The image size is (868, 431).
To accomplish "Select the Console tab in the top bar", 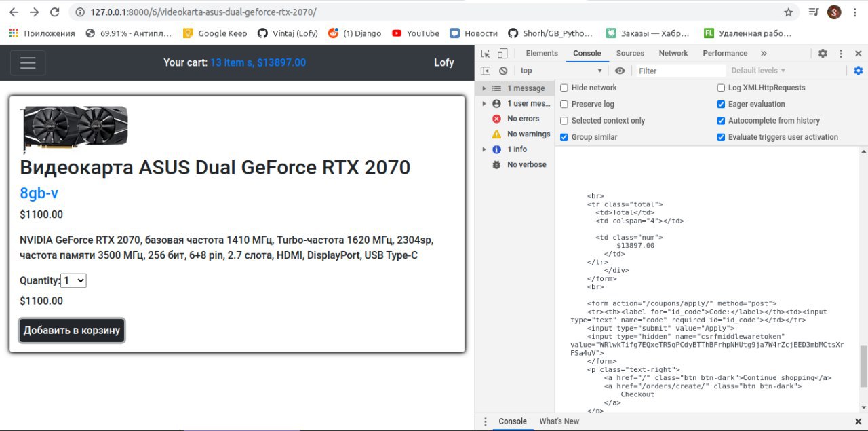I will pos(587,54).
